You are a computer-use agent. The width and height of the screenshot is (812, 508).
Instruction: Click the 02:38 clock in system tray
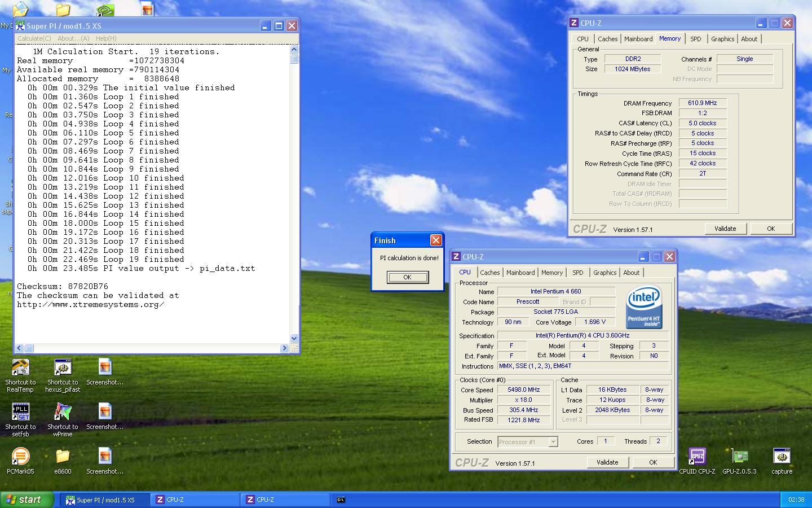coord(796,500)
